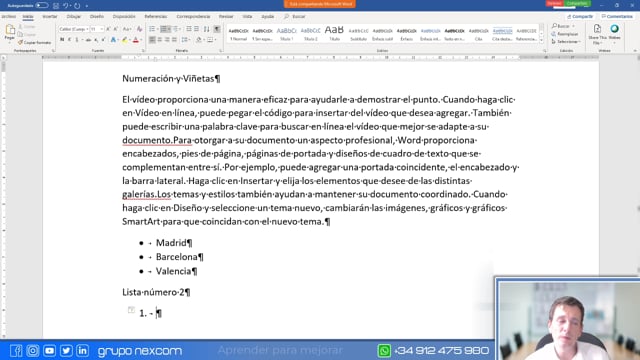The image size is (640, 360).
Task: Toggle superscript formatting
Action: (103, 40)
